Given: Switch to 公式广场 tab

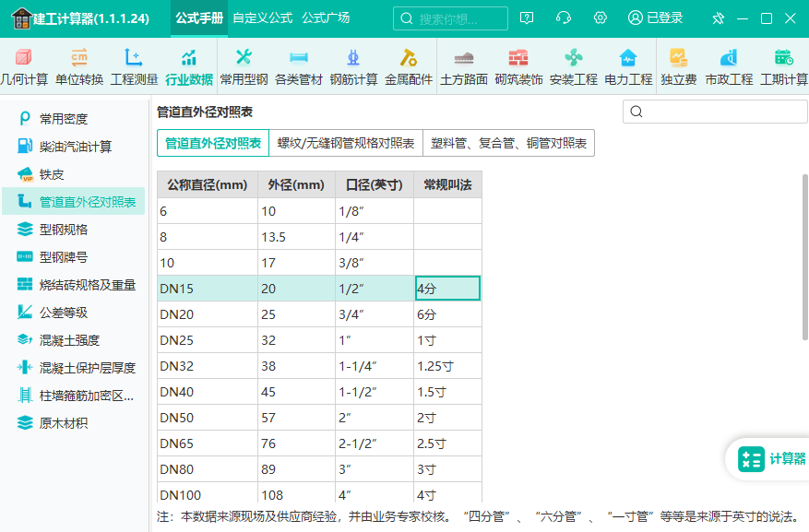Looking at the screenshot, I should 326,18.
